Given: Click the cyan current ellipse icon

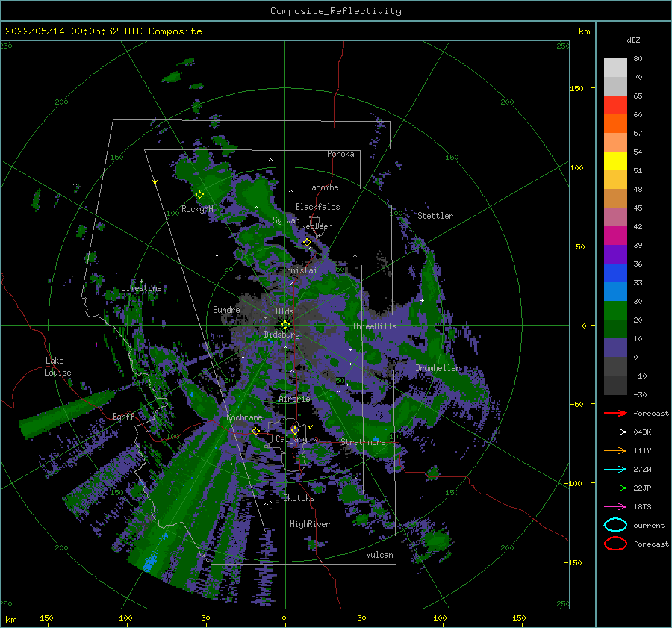Looking at the screenshot, I should (x=615, y=525).
